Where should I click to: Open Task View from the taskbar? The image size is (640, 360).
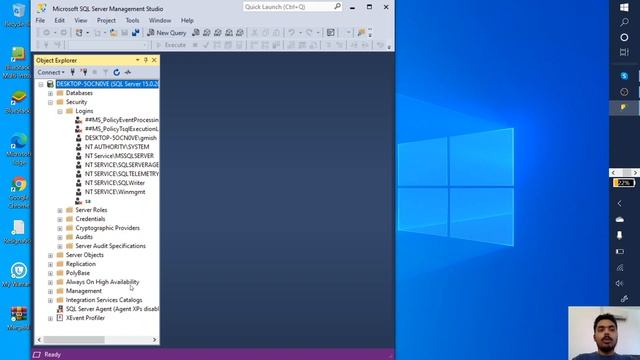624,52
